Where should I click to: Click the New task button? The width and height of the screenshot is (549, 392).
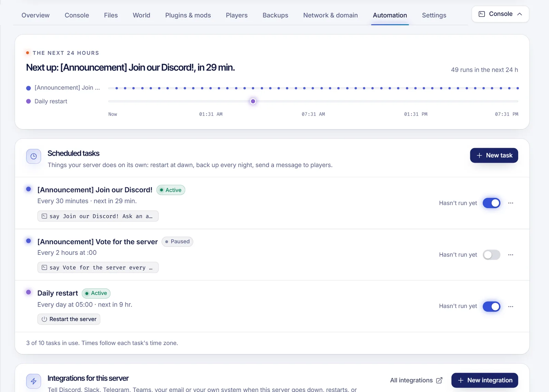494,155
